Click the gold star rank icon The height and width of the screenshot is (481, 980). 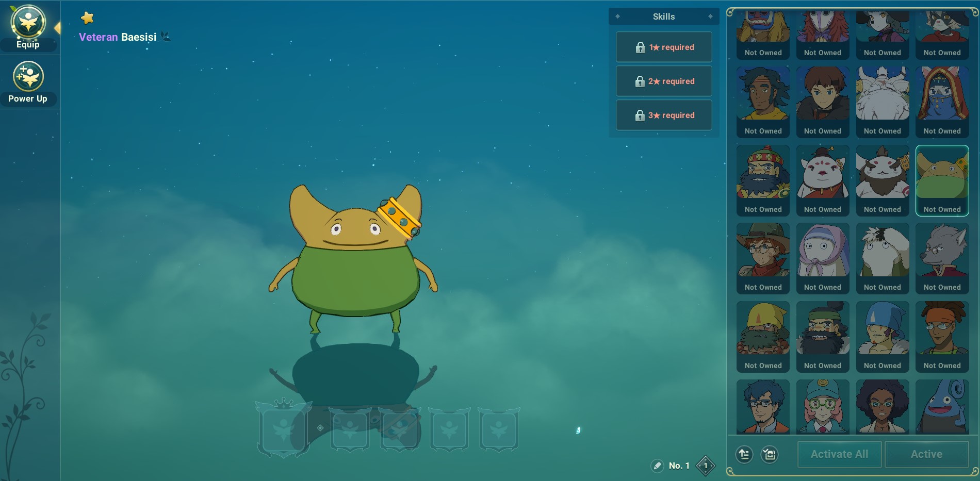87,18
